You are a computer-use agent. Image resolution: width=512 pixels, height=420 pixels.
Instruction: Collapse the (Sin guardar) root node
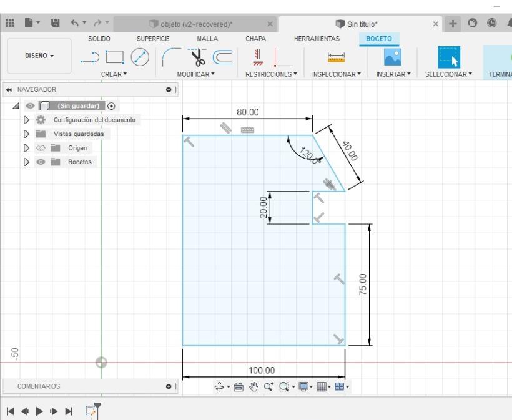(x=16, y=106)
